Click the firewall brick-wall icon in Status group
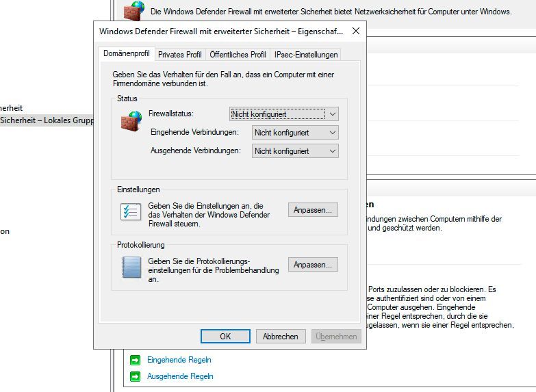This screenshot has width=536, height=392. pyautogui.click(x=131, y=120)
